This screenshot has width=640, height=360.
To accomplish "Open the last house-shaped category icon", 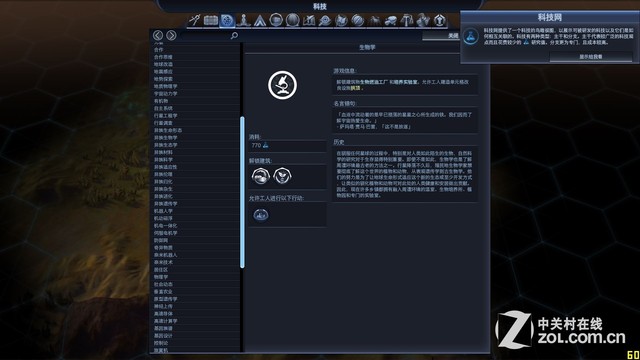I will (x=439, y=20).
